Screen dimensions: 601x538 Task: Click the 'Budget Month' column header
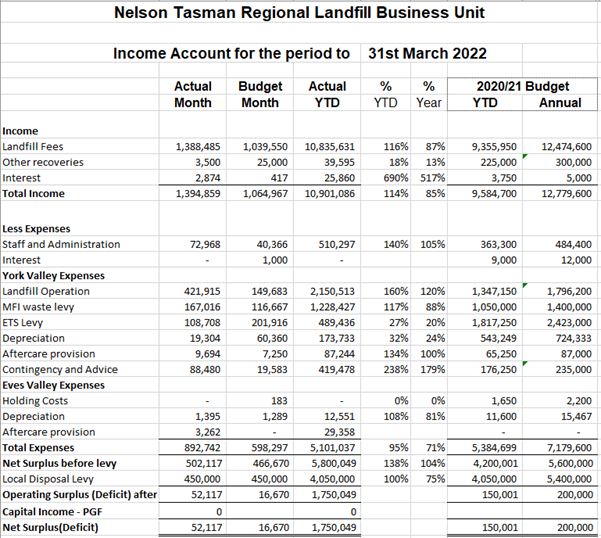point(260,95)
